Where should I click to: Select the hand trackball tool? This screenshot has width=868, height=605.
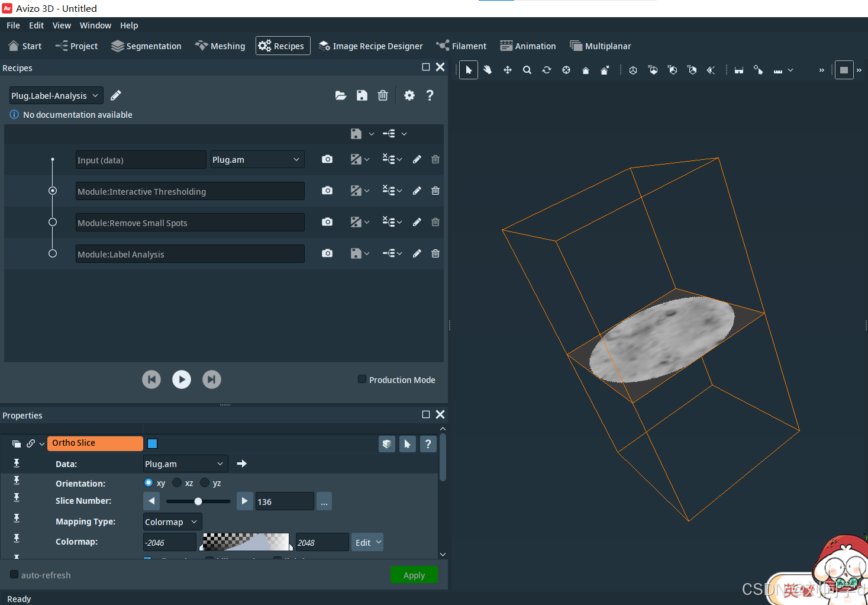click(488, 70)
